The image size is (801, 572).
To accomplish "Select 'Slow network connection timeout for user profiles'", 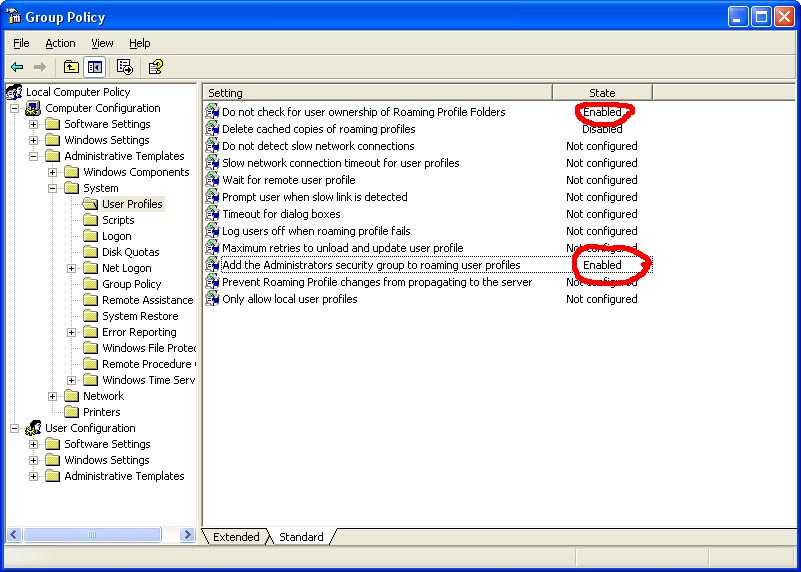I will 340,163.
